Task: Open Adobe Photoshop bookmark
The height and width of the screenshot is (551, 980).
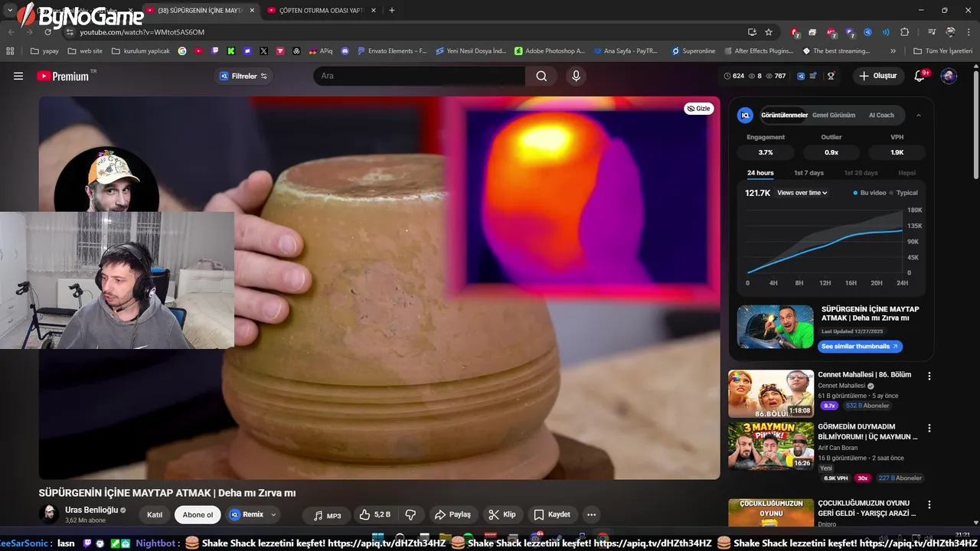Action: [550, 51]
